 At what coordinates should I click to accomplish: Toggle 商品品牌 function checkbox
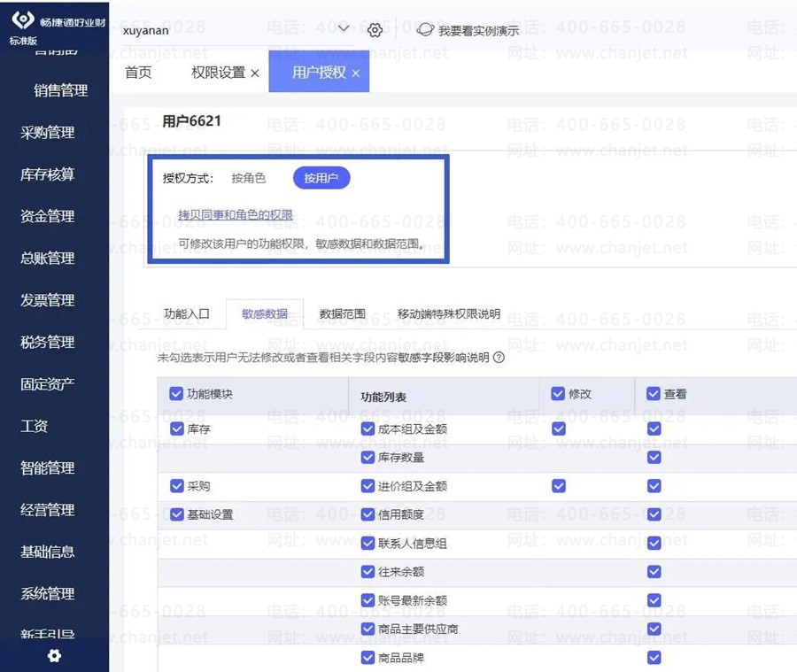368,658
